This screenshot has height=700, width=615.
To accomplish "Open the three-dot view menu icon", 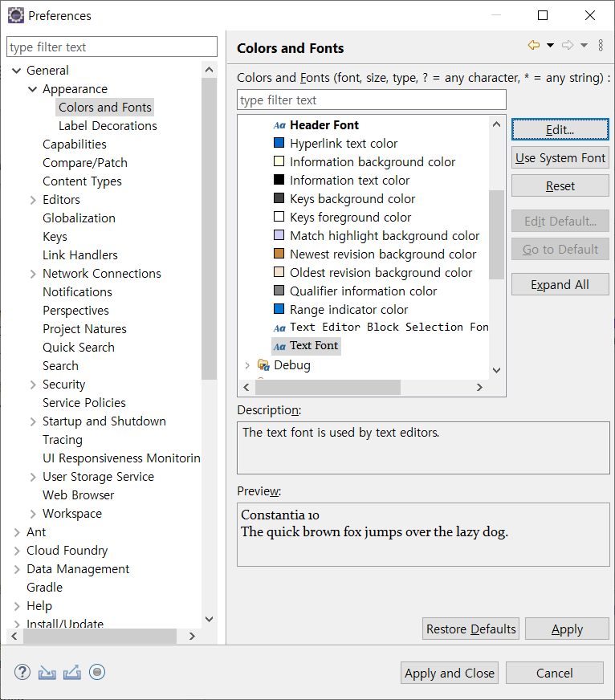I will (601, 45).
